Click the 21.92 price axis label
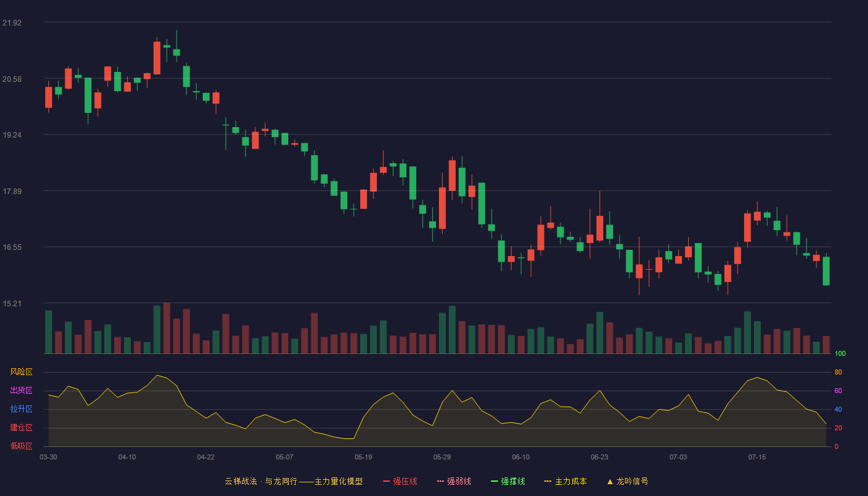The width and height of the screenshot is (868, 496). coord(12,23)
